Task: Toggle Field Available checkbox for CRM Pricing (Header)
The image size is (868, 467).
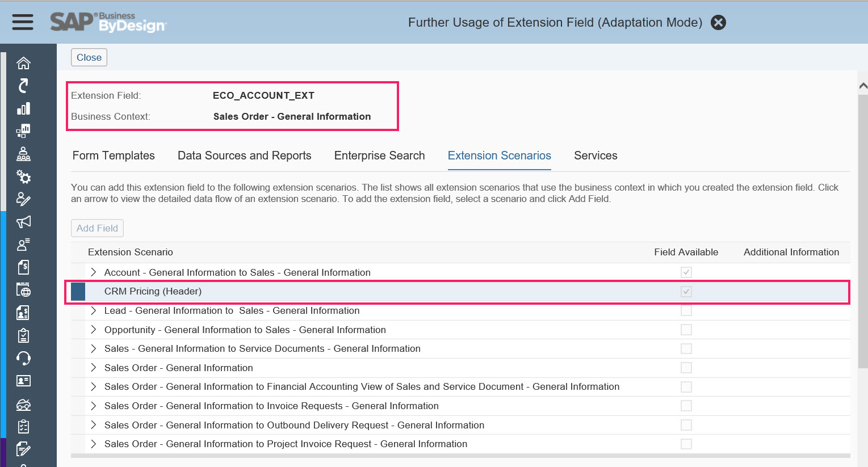Action: tap(686, 292)
